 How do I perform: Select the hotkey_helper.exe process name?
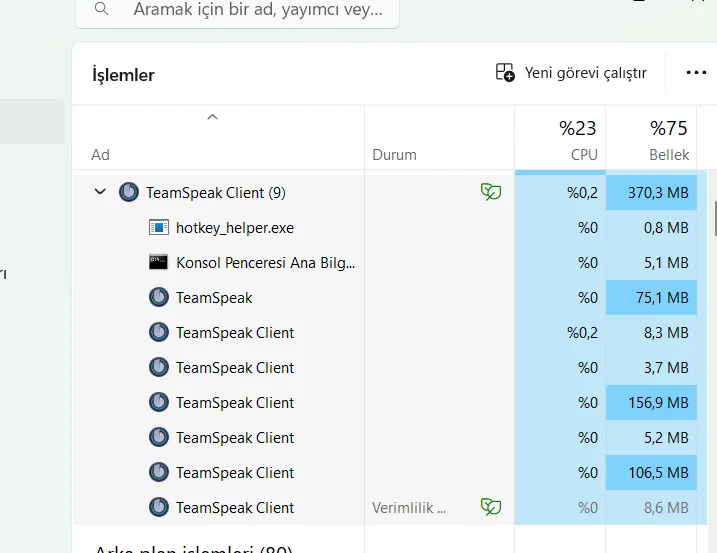[235, 228]
